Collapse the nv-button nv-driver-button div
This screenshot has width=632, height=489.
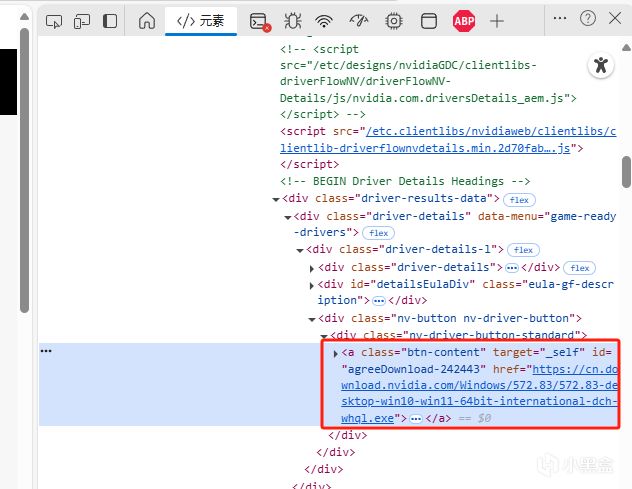click(x=312, y=319)
